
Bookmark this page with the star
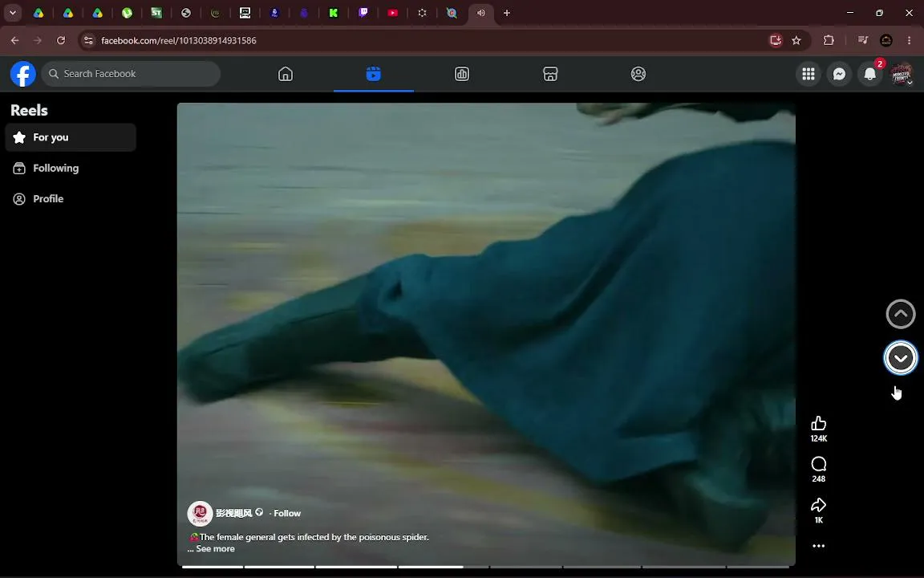click(x=796, y=41)
